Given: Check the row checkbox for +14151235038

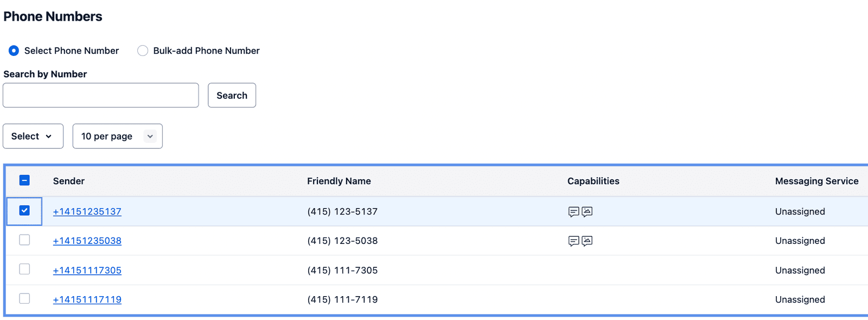Looking at the screenshot, I should click(24, 240).
